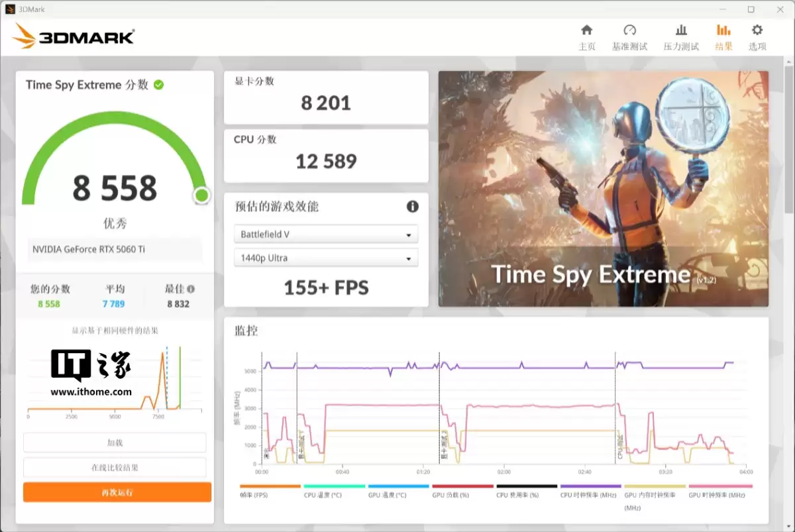
Task: Open the 基准测试 benchmark gauge icon
Action: click(629, 30)
